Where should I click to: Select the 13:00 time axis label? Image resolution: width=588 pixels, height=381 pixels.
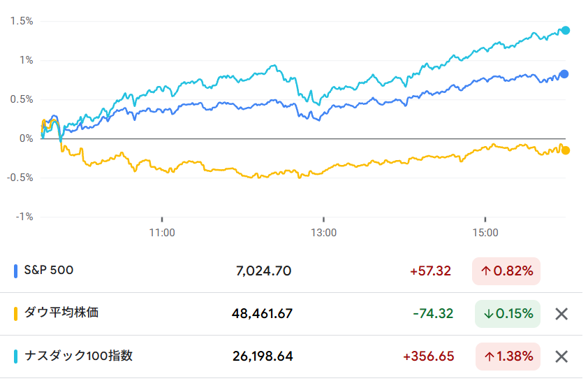323,231
